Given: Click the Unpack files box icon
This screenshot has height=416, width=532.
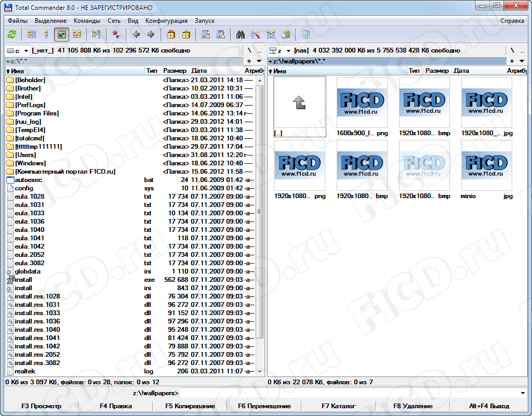Looking at the screenshot, I should [186, 34].
